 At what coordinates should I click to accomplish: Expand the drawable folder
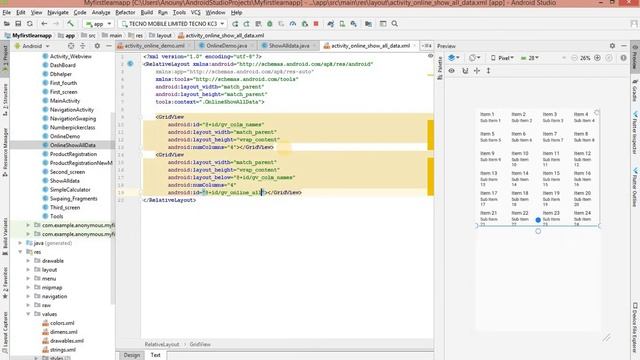[28, 261]
